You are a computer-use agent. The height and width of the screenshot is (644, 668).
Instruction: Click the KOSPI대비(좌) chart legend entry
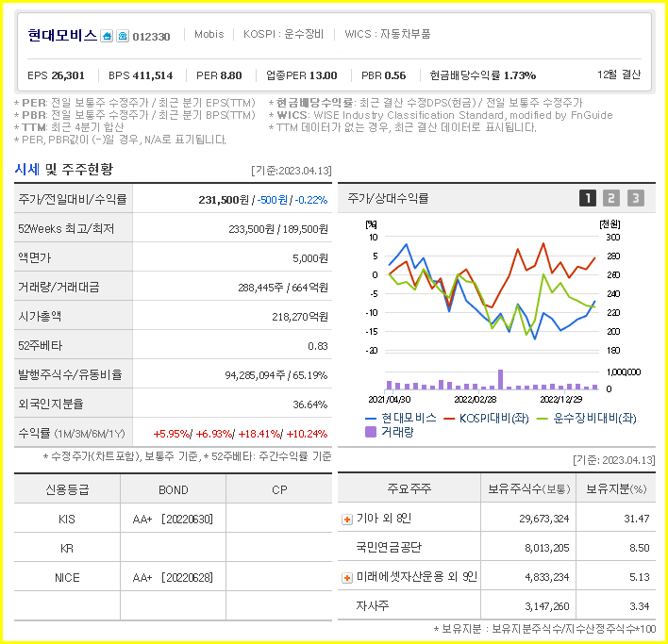[x=486, y=418]
